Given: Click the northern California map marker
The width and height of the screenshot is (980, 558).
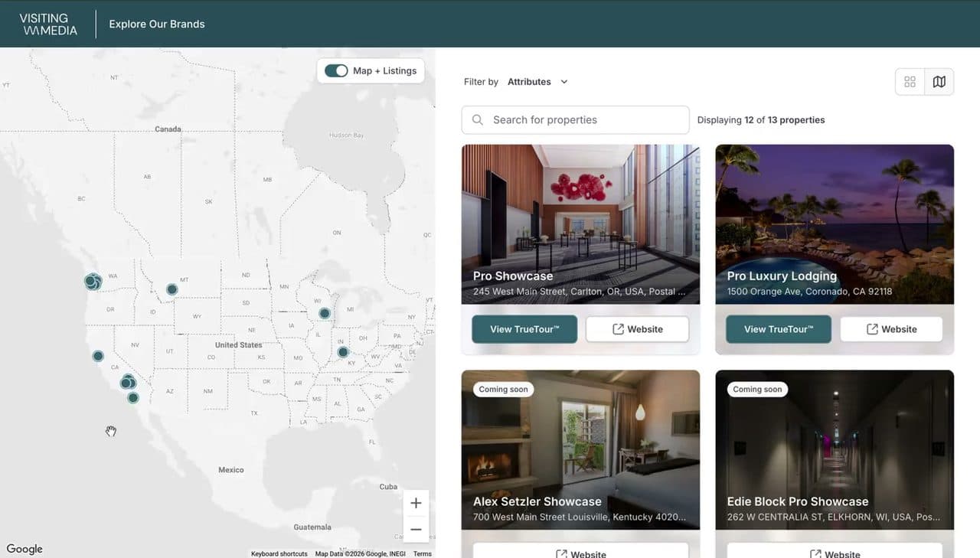Looking at the screenshot, I should point(98,356).
